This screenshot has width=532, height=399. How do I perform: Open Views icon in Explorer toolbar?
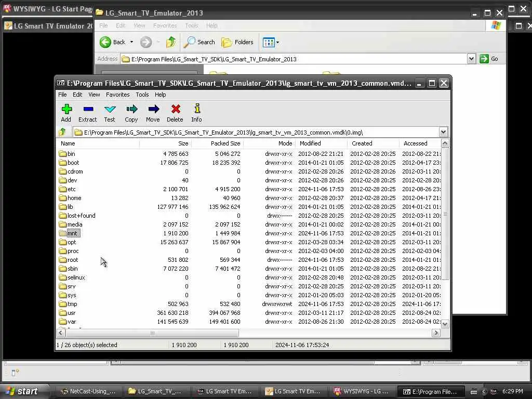[x=269, y=43]
